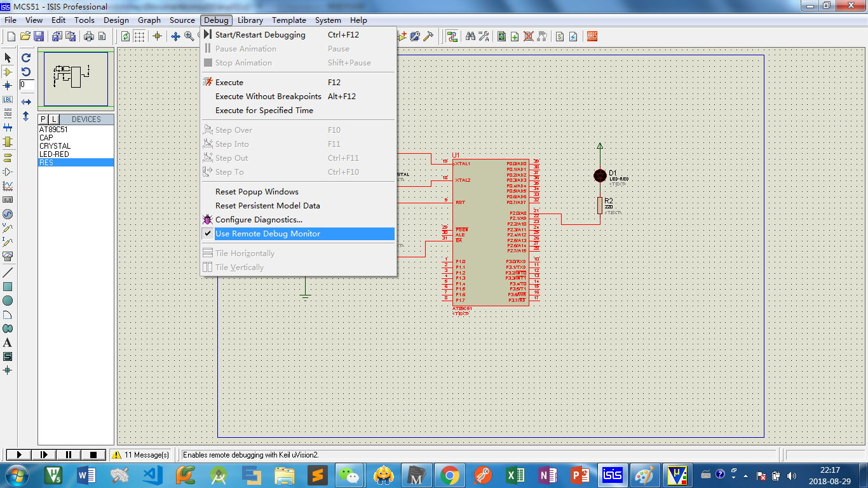The height and width of the screenshot is (488, 868).
Task: Select the 2D Line drawing tool
Action: pos(8,272)
